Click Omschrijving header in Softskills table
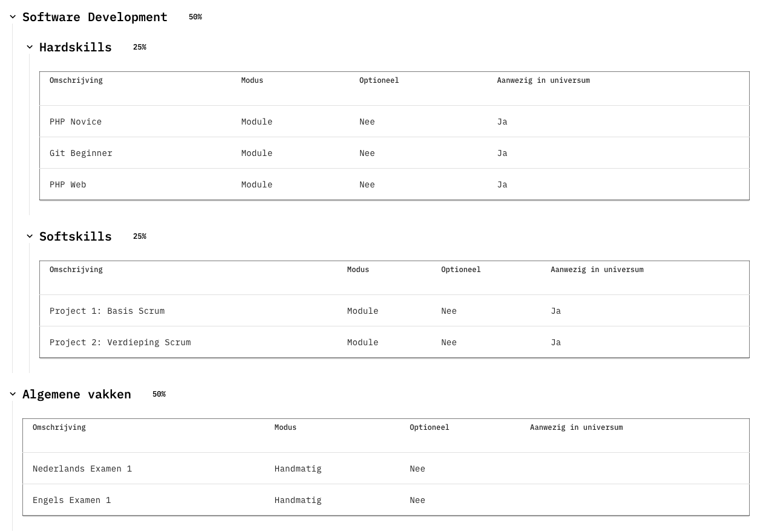The height and width of the screenshot is (532, 760). [x=76, y=270]
